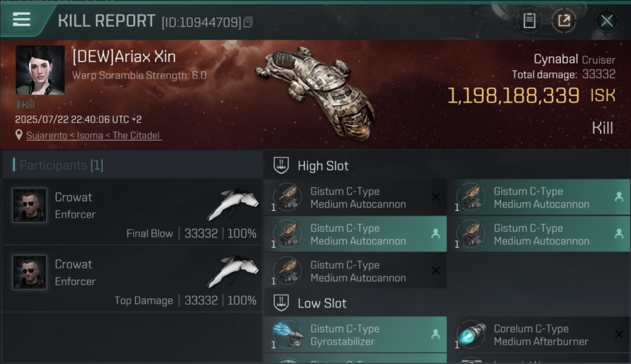Open Crowat's Top Damage participant entry
Viewport: 631px width, 364px height.
point(132,278)
